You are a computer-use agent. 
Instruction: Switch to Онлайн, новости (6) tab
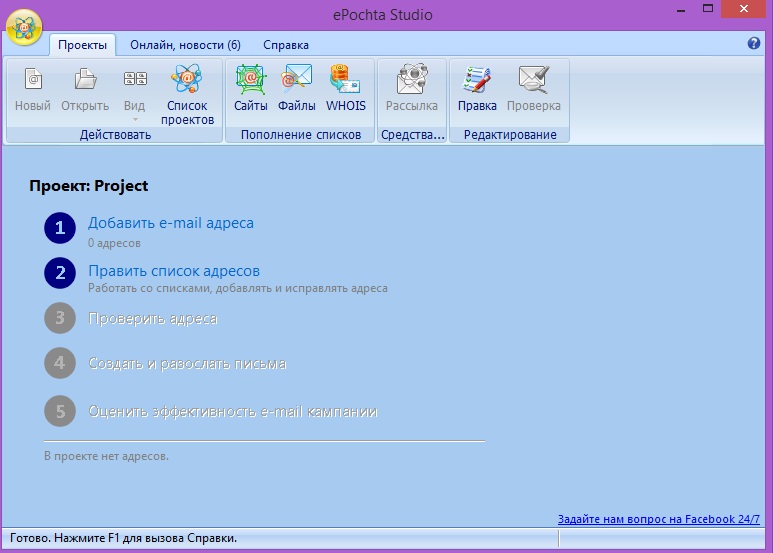pos(185,45)
